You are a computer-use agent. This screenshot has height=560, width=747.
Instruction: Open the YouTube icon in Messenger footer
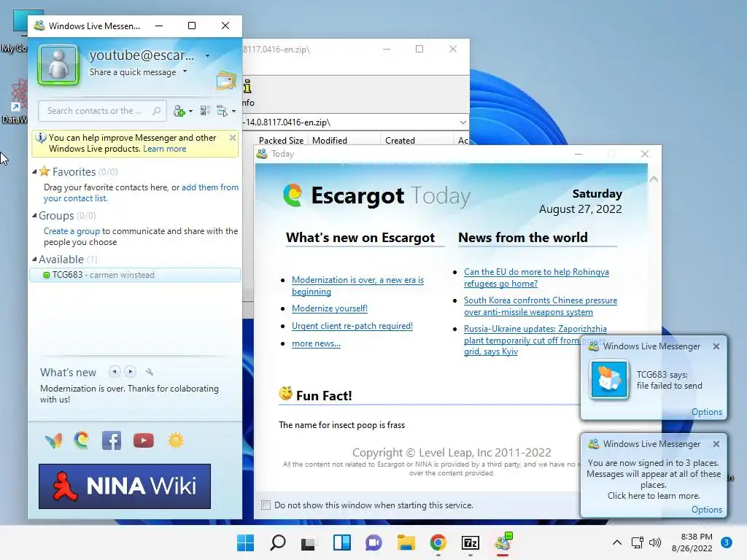(144, 440)
